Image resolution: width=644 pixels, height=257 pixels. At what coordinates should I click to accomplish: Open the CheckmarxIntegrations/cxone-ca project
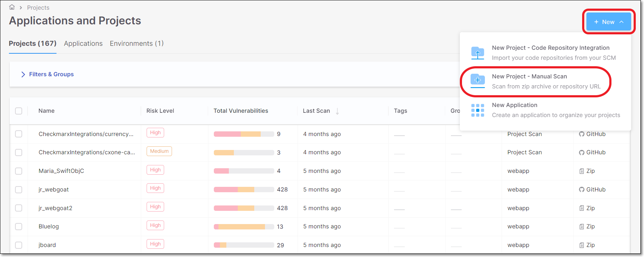[x=87, y=152]
